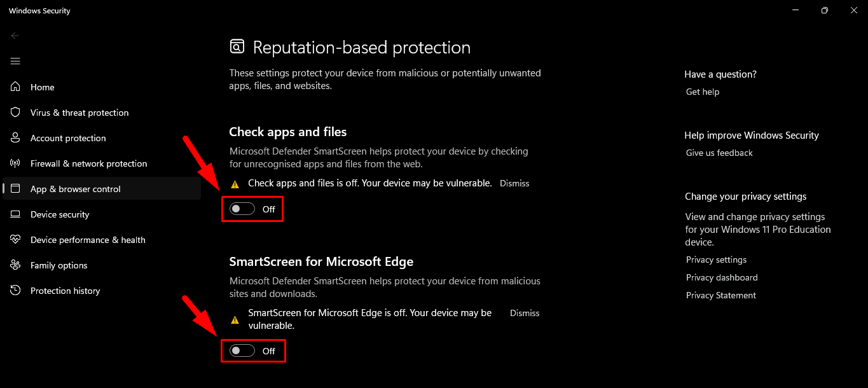Select App & browser control menu item
Image resolution: width=868 pixels, height=388 pixels.
point(75,189)
